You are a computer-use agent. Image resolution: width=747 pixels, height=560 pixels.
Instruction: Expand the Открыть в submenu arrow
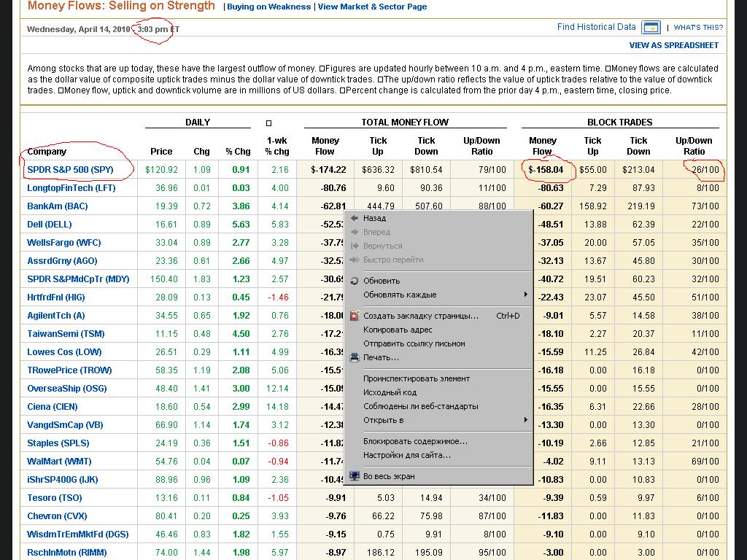tap(525, 420)
